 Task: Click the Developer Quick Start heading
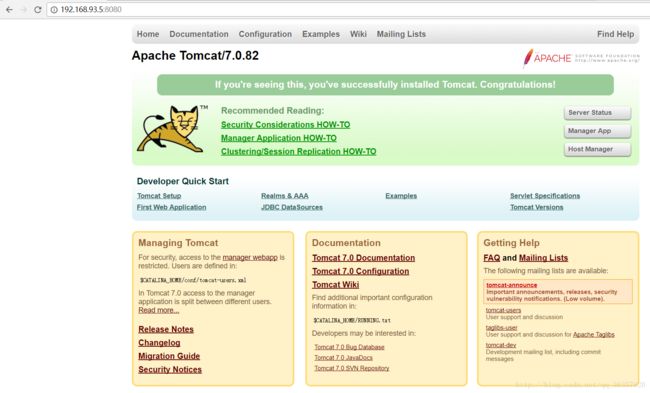click(183, 181)
